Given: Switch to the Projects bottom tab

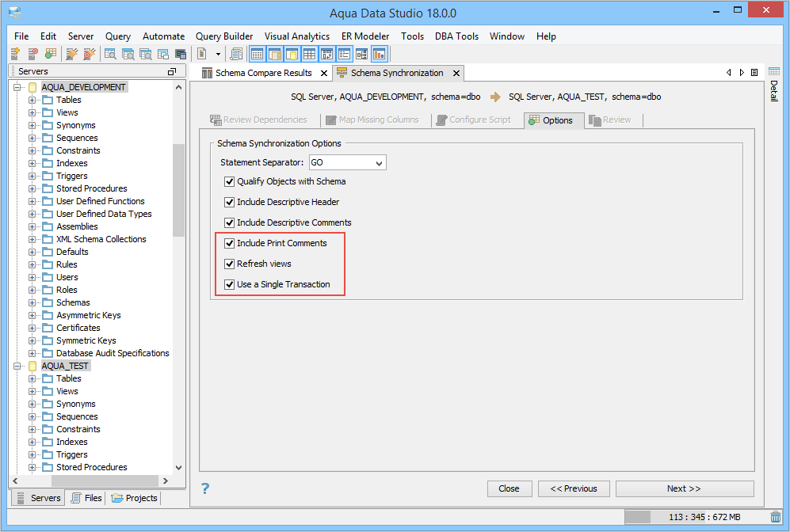Looking at the screenshot, I should [x=134, y=498].
